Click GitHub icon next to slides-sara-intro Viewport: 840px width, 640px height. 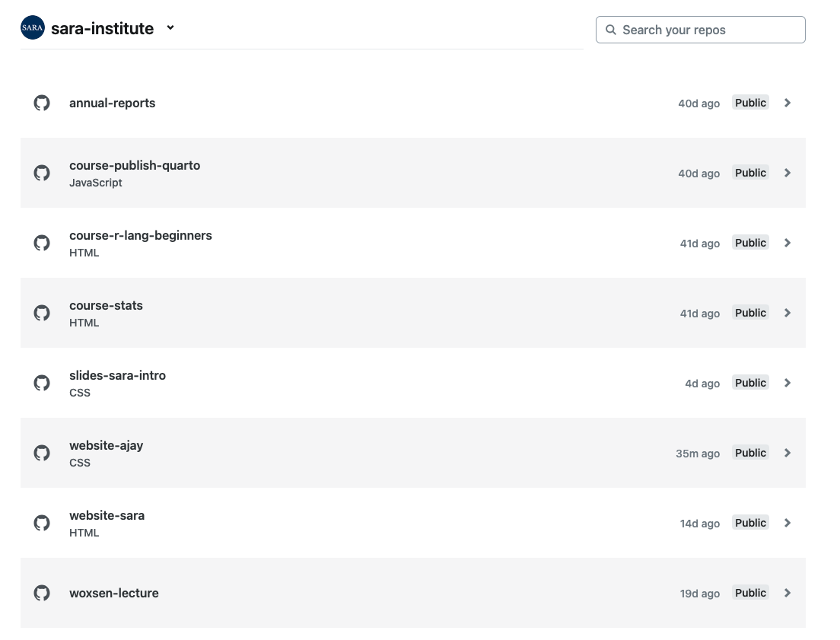coord(42,383)
